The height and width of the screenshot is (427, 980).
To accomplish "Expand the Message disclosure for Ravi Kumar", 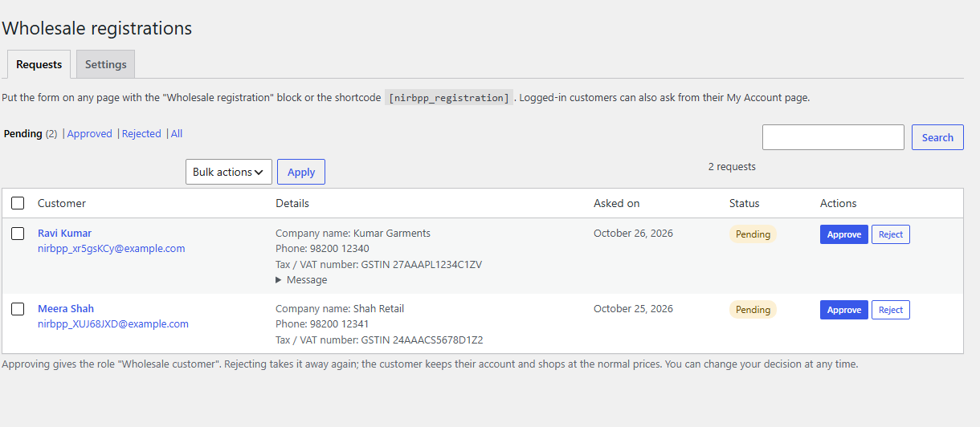I will 301,280.
